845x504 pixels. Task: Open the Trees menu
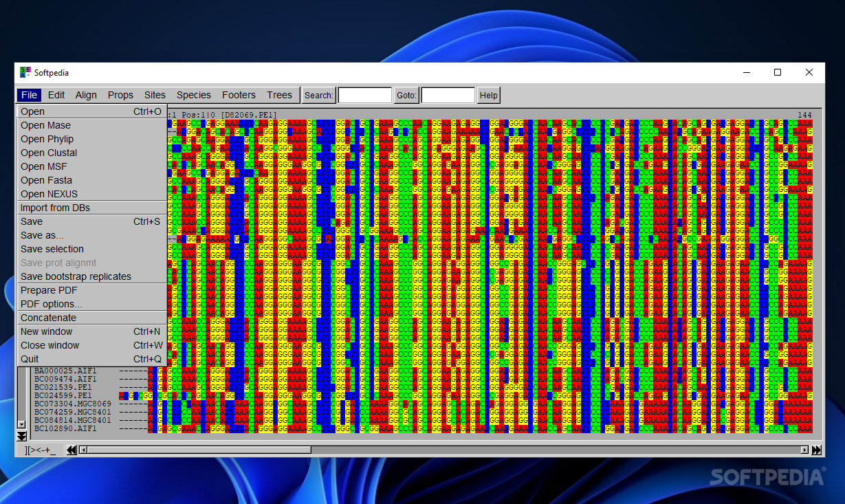point(279,95)
